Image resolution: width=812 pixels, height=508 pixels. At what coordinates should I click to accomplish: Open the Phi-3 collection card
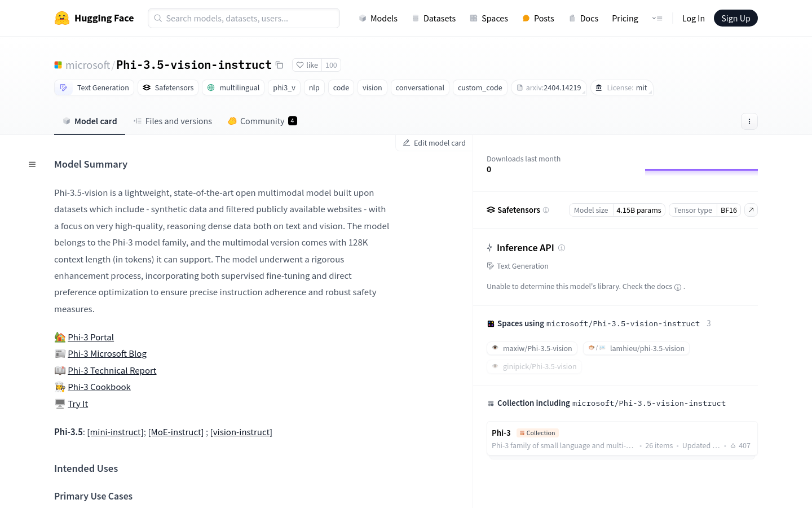(x=622, y=439)
